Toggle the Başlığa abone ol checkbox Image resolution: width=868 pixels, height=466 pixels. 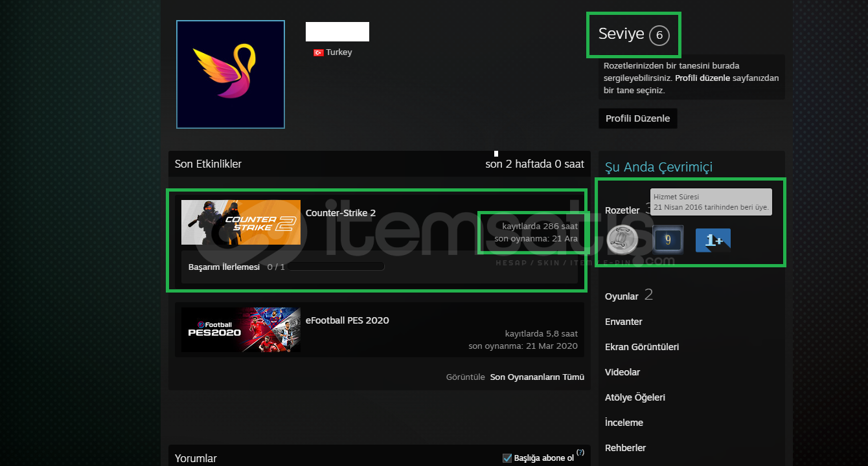coord(507,458)
